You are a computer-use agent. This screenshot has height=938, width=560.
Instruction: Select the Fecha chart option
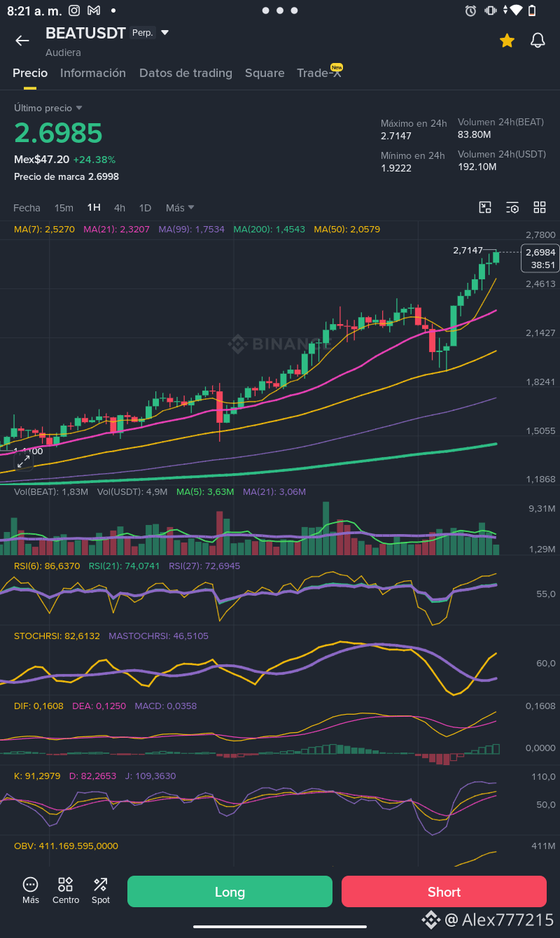coord(27,208)
